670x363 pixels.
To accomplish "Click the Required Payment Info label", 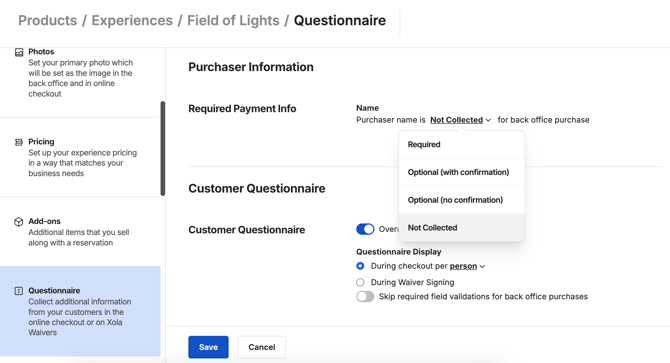I will (x=242, y=108).
